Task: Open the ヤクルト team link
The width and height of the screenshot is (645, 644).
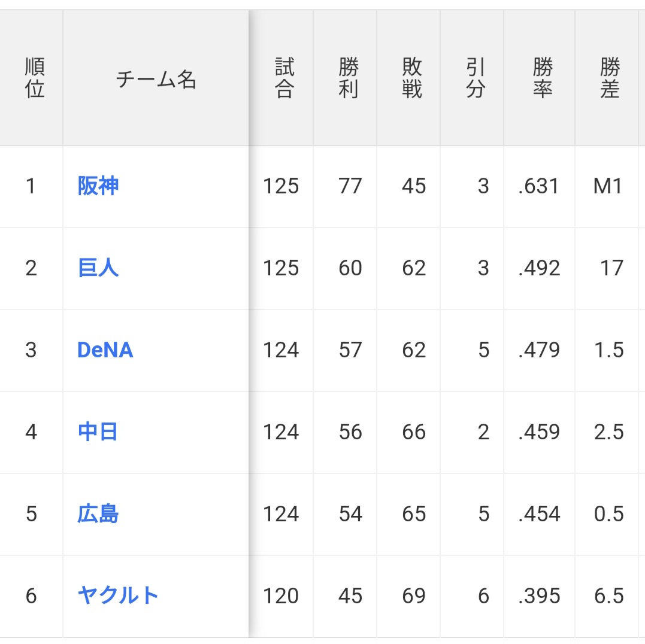Action: pyautogui.click(x=118, y=596)
